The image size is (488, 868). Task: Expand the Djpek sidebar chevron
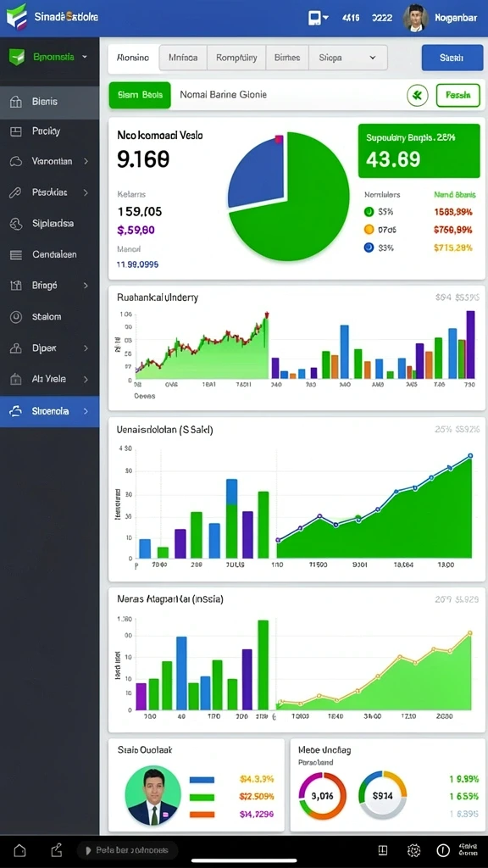(x=86, y=348)
